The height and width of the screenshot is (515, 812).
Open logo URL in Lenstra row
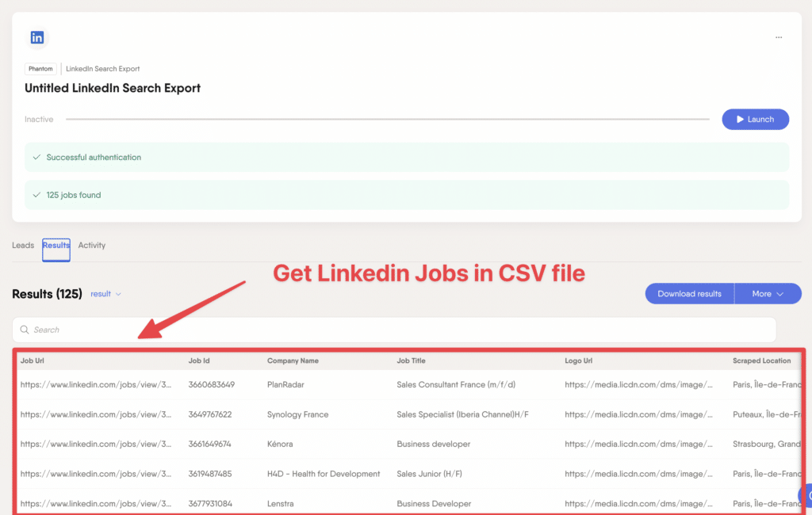coord(638,504)
